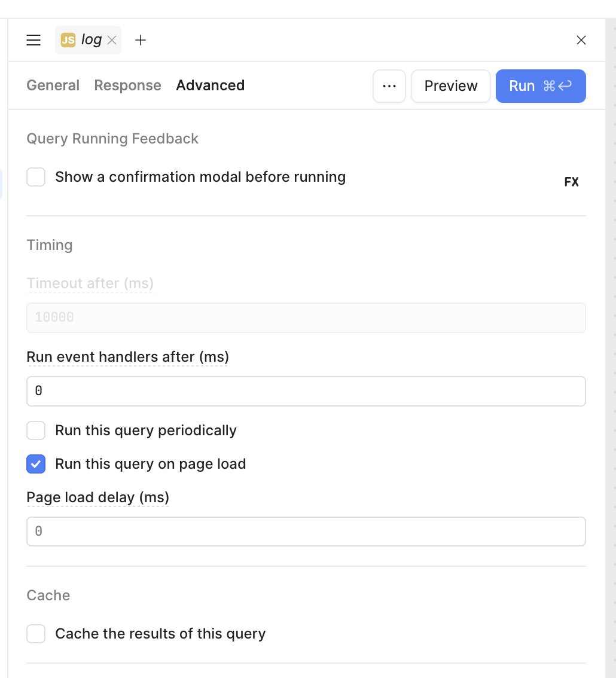The image size is (616, 678).
Task: Run the query with Run button
Action: 540,86
